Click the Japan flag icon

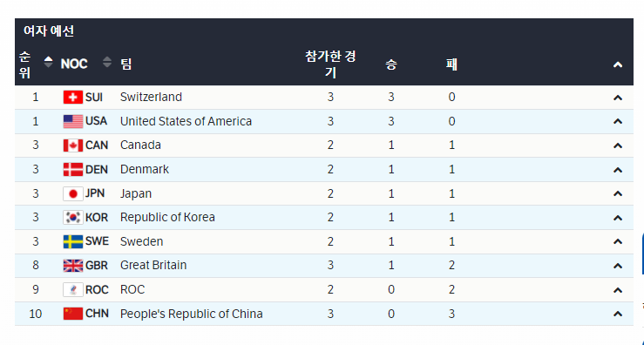pos(73,193)
